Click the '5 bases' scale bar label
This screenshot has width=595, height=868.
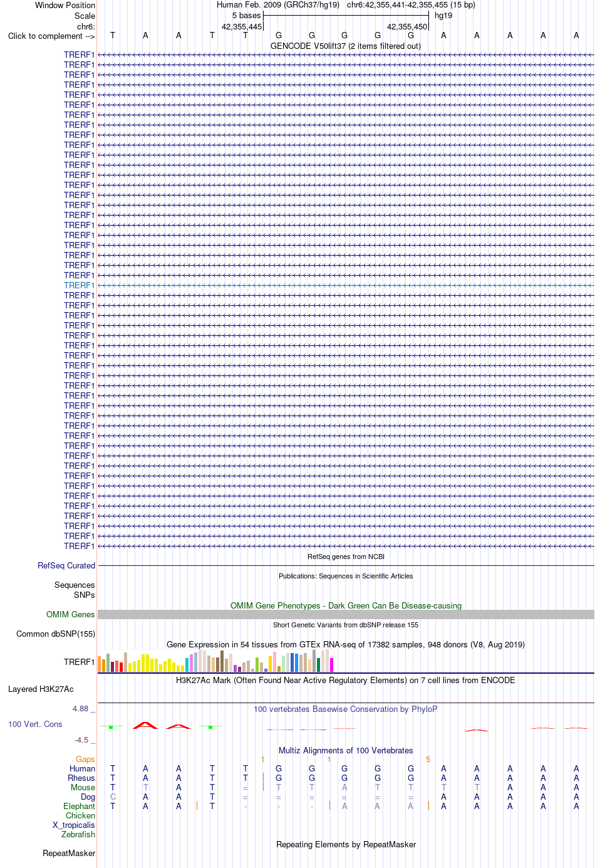tap(246, 16)
